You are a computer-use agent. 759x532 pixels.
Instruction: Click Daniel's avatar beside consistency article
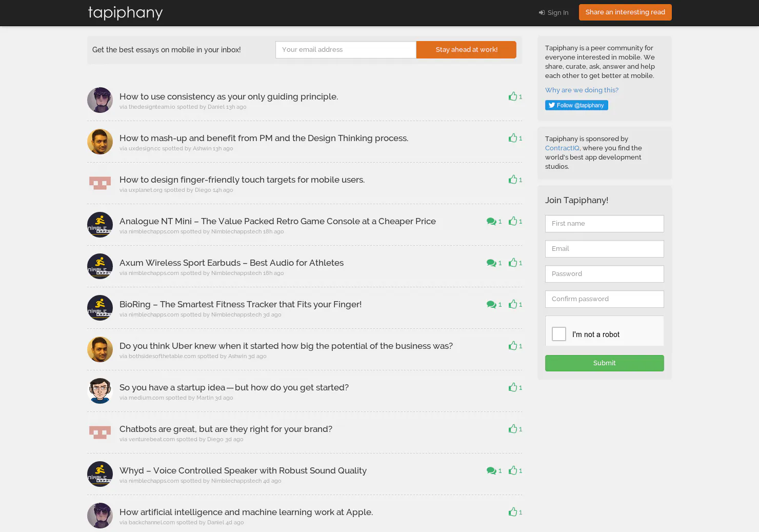[x=100, y=100]
